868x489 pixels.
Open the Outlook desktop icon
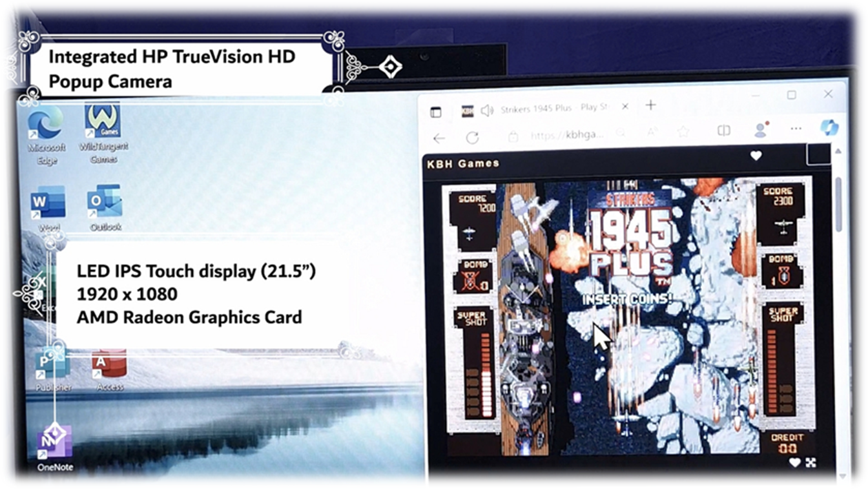tap(105, 203)
